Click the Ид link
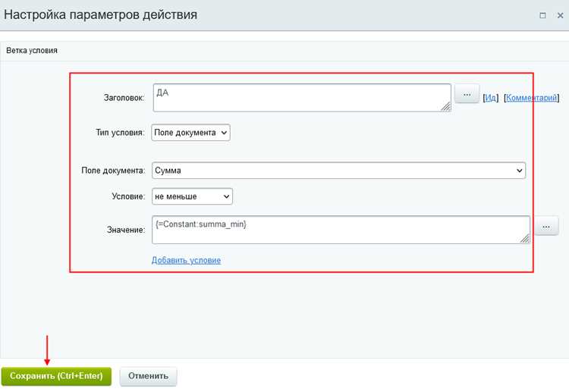This screenshot has width=569, height=392. (491, 98)
